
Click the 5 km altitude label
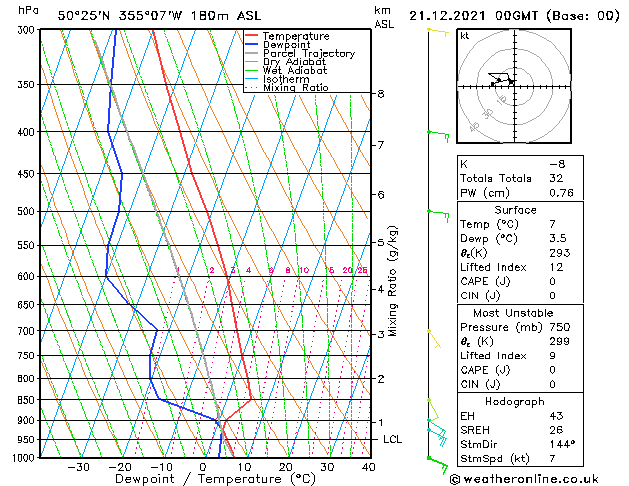[381, 243]
